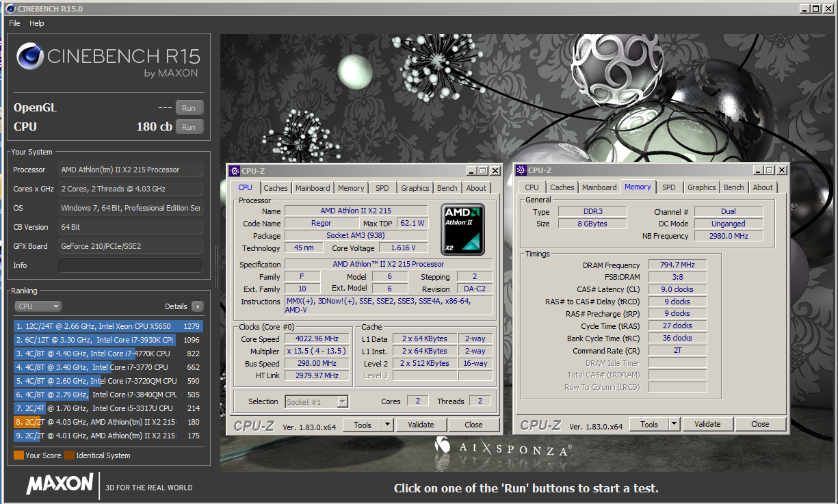Click Identical System brown legend swatch

[69, 455]
